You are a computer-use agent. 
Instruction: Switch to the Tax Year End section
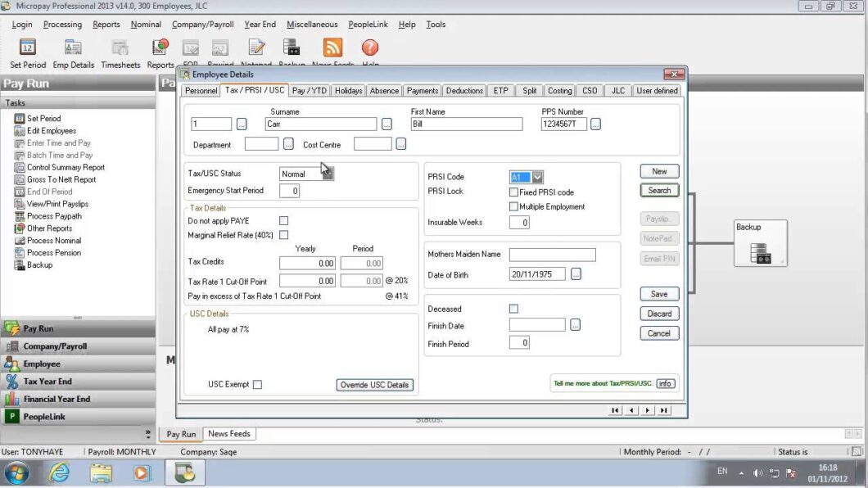78,382
